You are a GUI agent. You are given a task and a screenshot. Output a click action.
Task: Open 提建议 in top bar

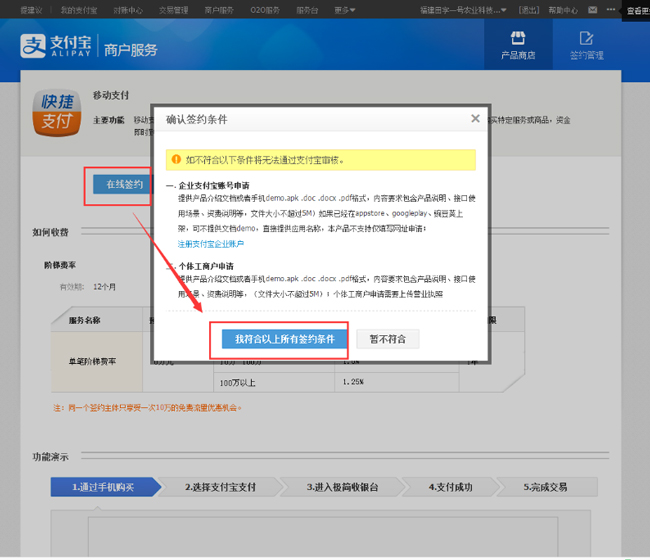(x=31, y=10)
